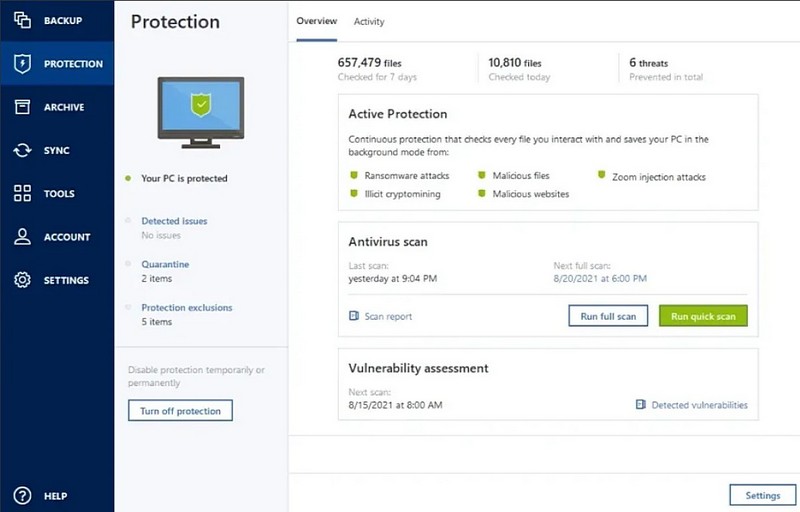The image size is (800, 512).
Task: Start a scan with Run quick scan
Action: (702, 316)
